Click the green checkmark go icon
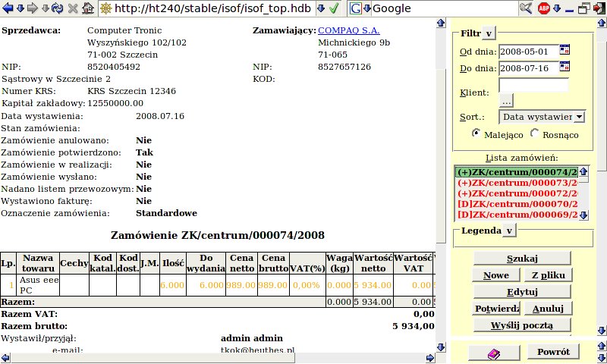The width and height of the screenshot is (607, 364). pos(334,8)
